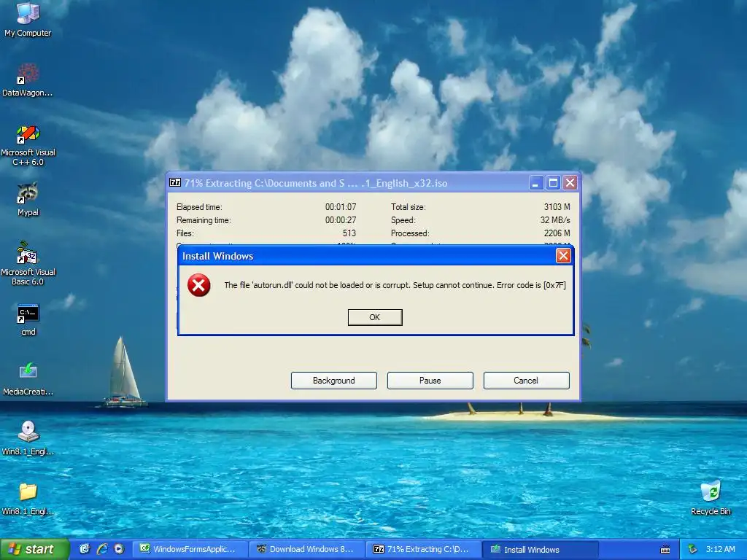Click the keyboard icon in taskbar
This screenshot has height=560, width=747.
pyautogui.click(x=665, y=550)
